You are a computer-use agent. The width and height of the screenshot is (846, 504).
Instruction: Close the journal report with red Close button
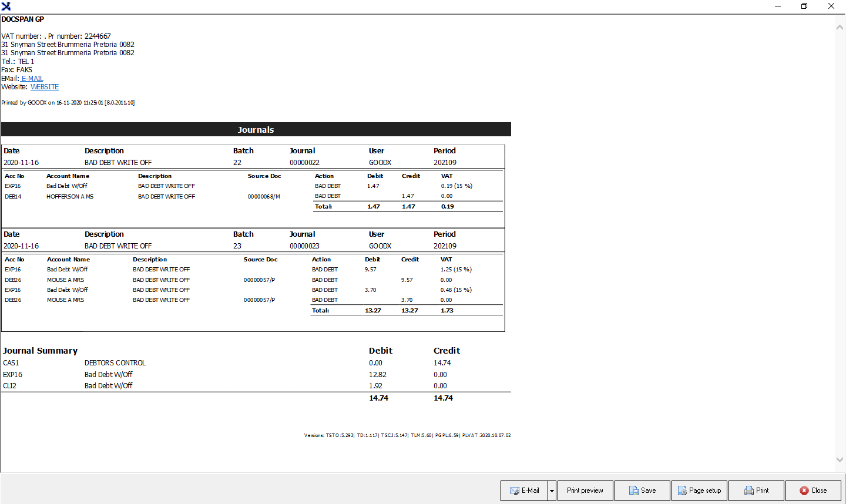pyautogui.click(x=813, y=490)
